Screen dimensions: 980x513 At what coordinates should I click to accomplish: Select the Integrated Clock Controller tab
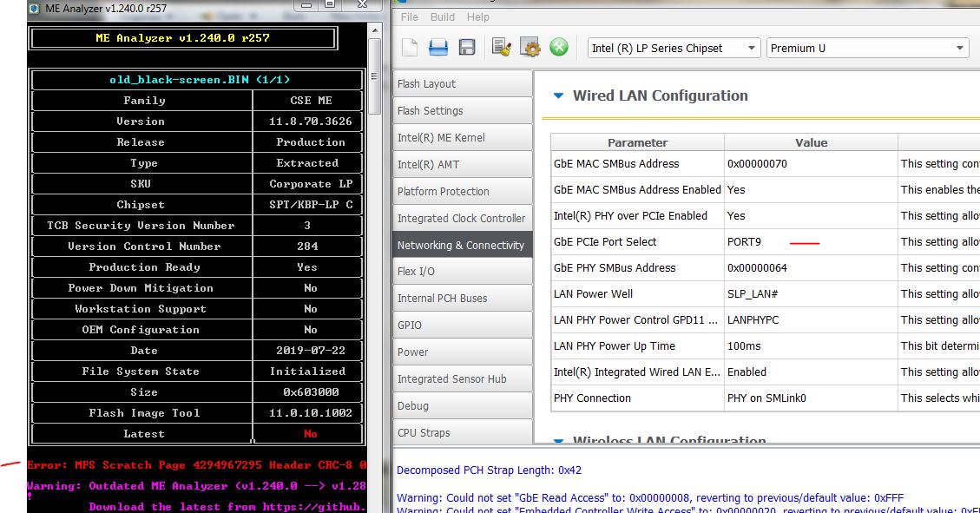(463, 218)
